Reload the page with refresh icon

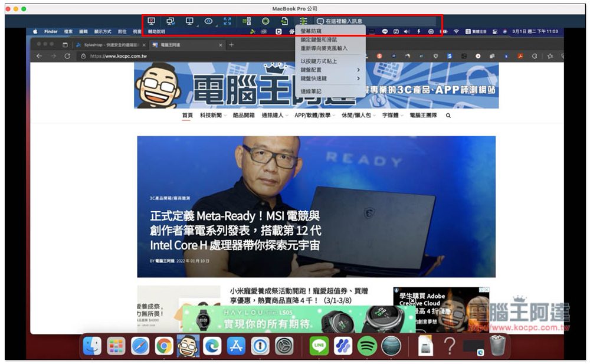67,56
